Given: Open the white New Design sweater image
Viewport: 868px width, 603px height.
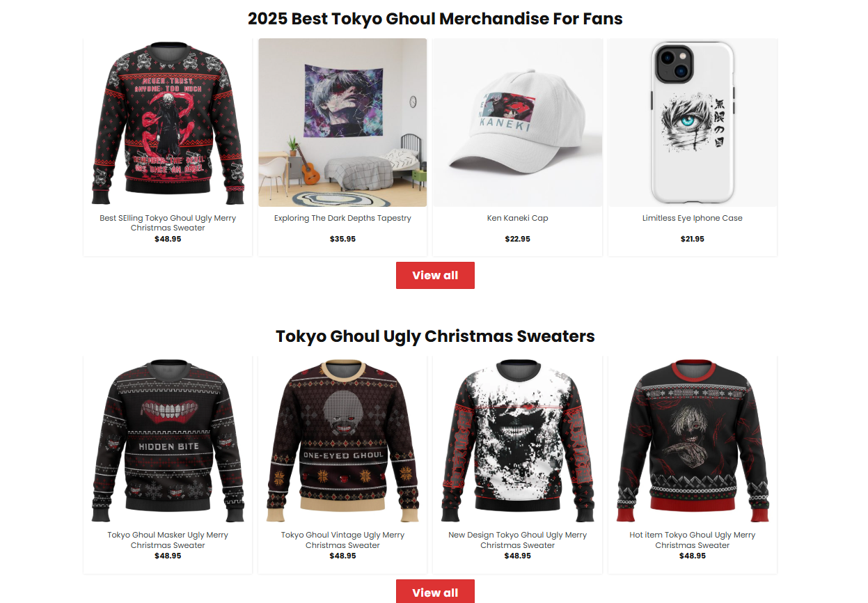Looking at the screenshot, I should pos(517,441).
